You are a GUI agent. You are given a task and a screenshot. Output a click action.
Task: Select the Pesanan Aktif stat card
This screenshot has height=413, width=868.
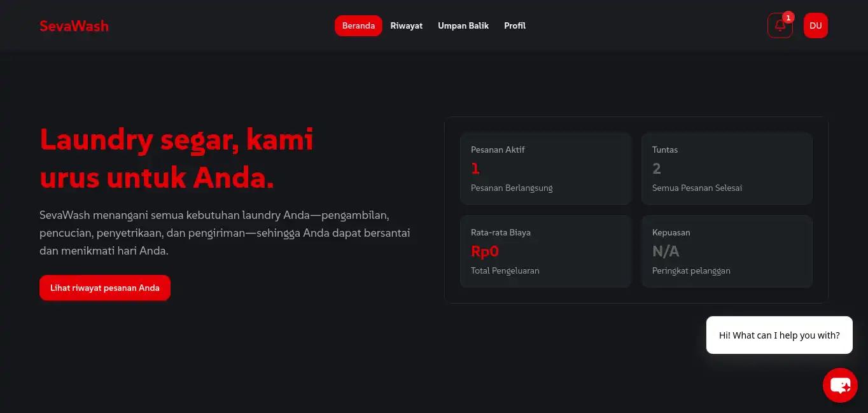(x=545, y=169)
